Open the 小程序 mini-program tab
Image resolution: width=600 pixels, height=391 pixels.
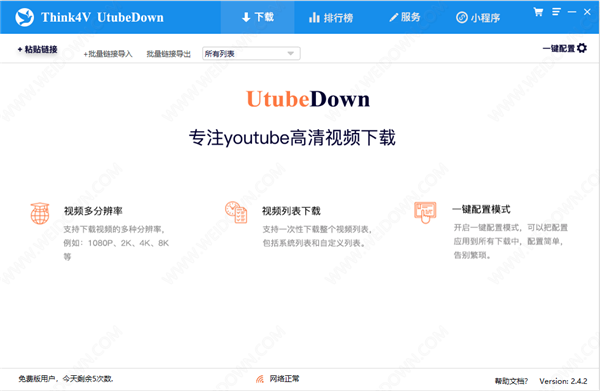point(478,18)
